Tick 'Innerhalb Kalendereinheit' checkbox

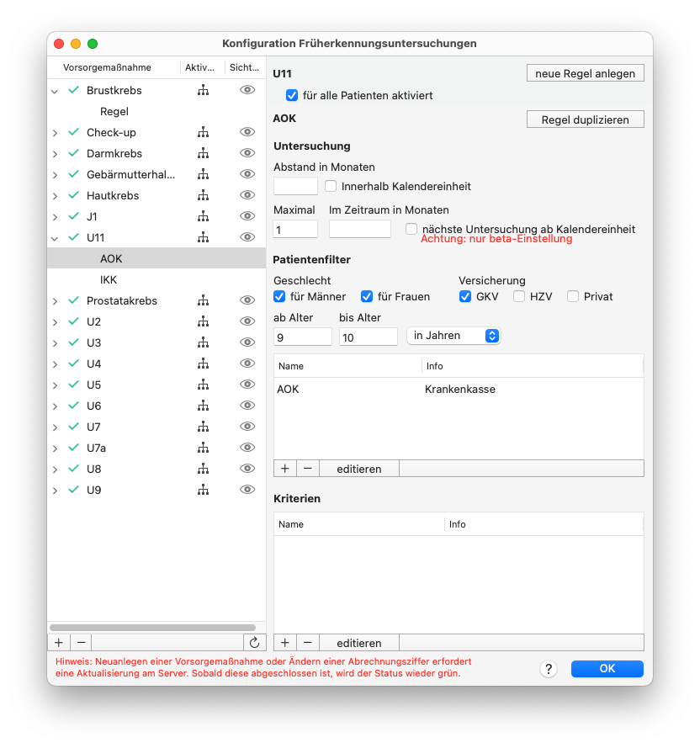(x=331, y=186)
